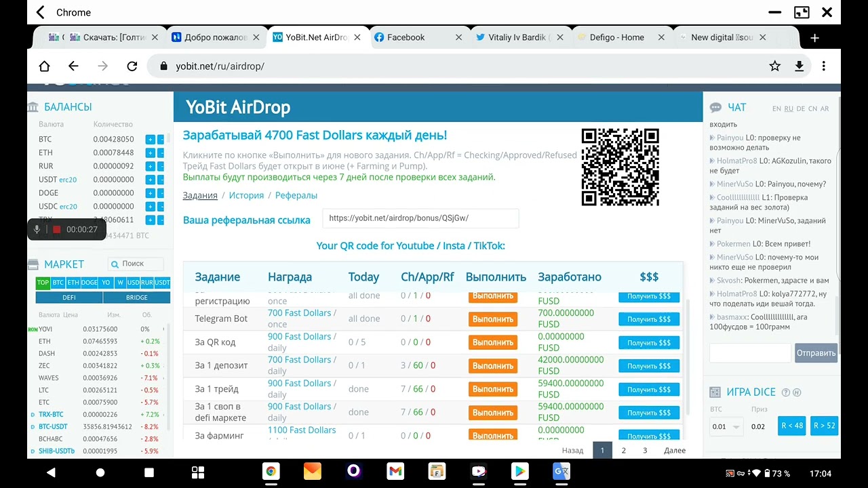This screenshot has width=868, height=488.
Task: Send chat message with Отправить
Action: tap(816, 353)
